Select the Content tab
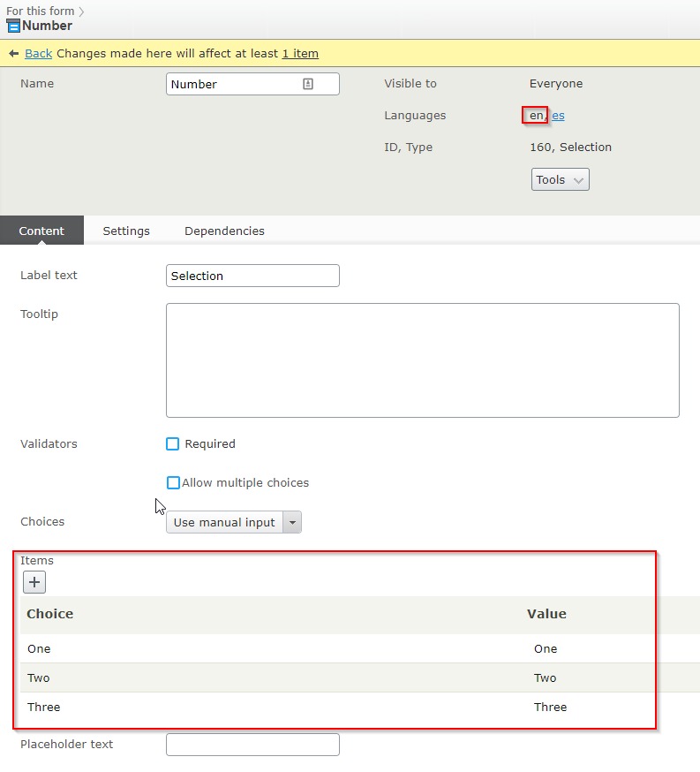 41,231
